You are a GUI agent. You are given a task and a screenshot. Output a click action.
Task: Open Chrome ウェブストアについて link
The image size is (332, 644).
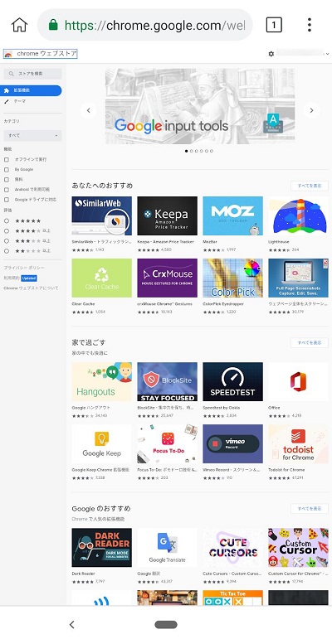(31, 288)
